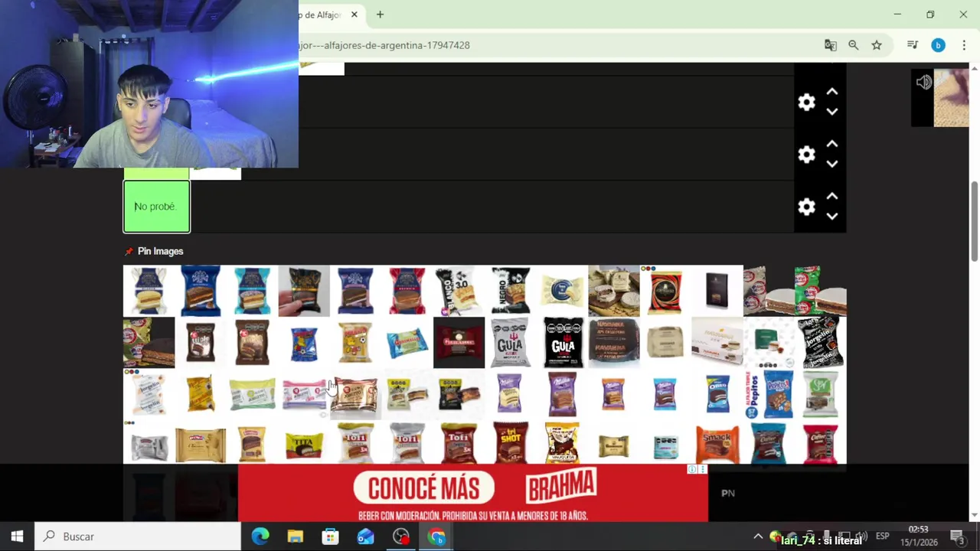980x551 pixels.
Task: Pick the white GULA alfajor image
Action: (x=511, y=343)
